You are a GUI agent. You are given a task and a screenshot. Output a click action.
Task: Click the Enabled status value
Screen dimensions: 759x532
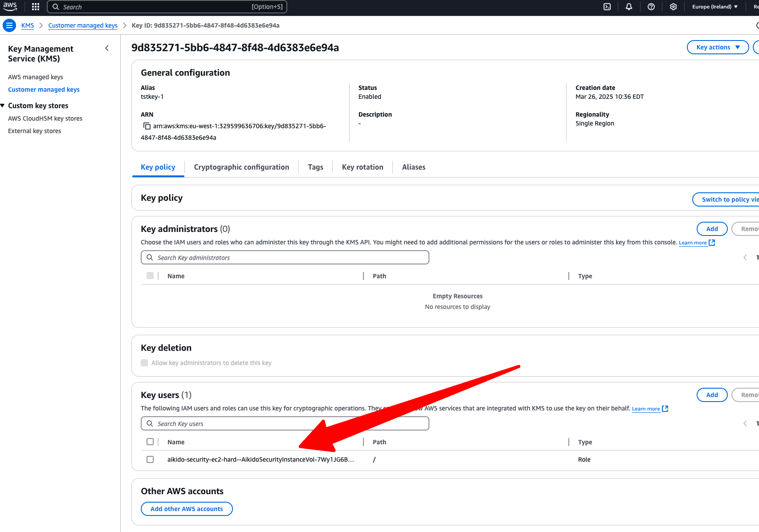pyautogui.click(x=370, y=97)
